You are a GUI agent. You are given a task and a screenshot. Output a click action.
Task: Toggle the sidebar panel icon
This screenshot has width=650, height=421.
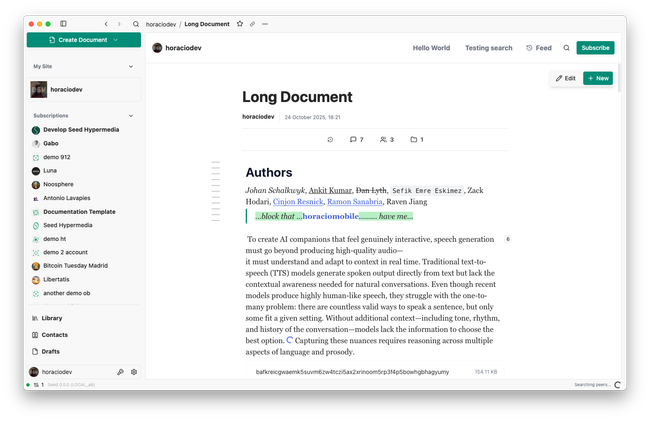click(63, 23)
